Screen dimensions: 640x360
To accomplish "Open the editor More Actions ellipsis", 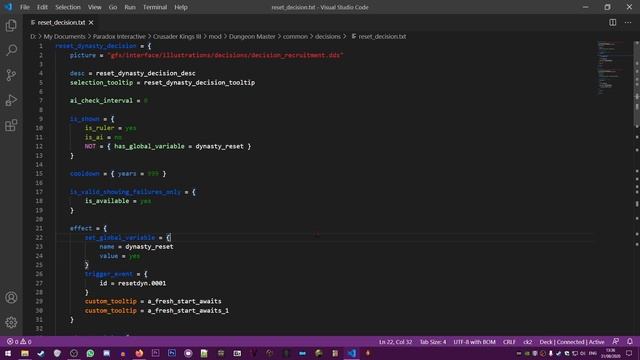I will point(628,22).
